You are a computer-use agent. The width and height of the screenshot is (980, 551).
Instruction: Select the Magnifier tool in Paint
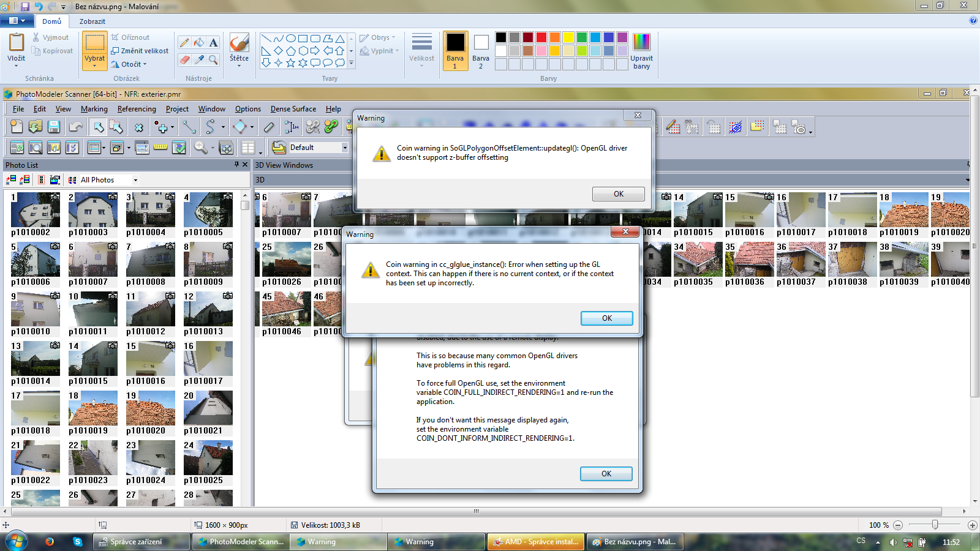pyautogui.click(x=213, y=59)
